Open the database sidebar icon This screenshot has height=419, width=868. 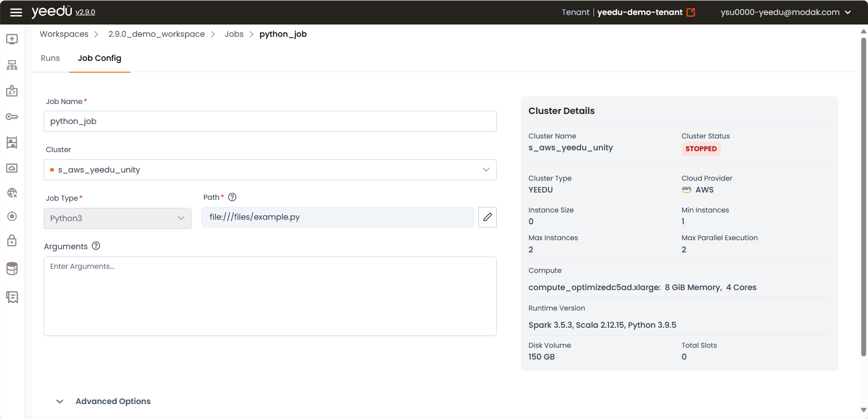(x=12, y=269)
